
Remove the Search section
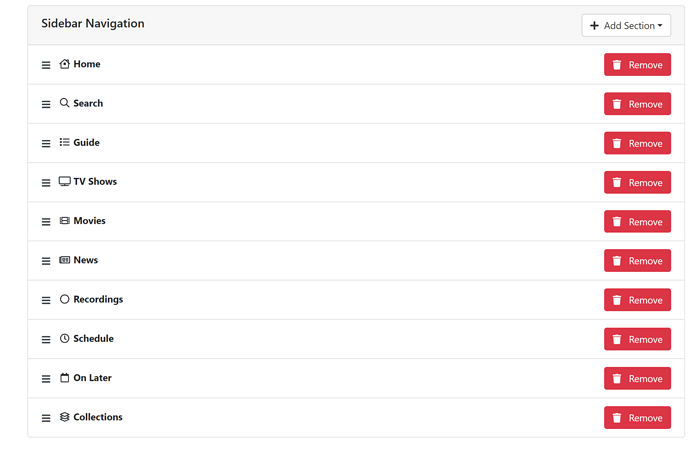pyautogui.click(x=637, y=104)
